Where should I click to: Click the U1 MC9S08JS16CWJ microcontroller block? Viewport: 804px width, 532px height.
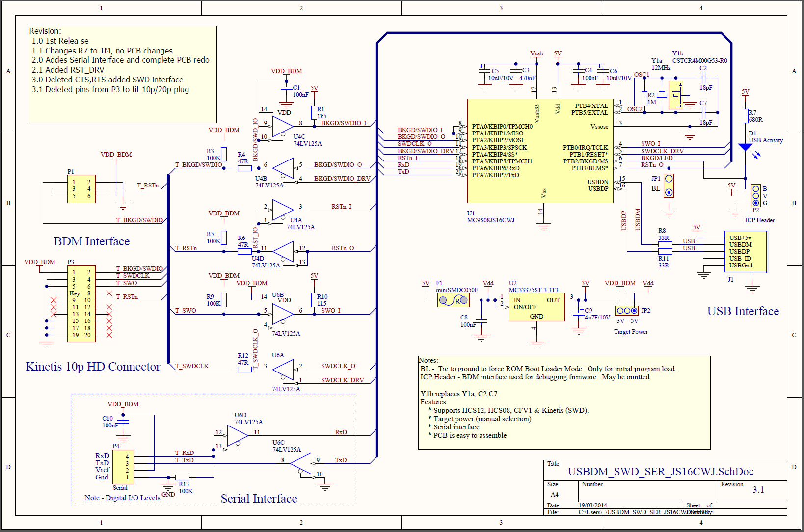(540, 151)
